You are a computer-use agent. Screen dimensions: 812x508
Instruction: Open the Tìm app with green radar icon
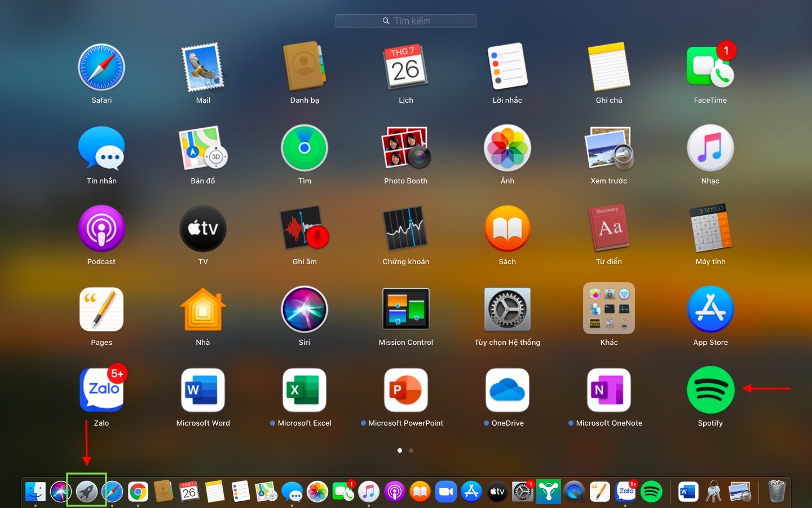(x=304, y=148)
